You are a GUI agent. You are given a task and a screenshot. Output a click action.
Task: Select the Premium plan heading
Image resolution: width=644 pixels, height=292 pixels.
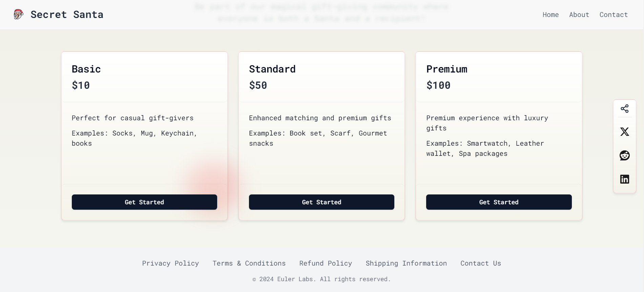pos(446,69)
